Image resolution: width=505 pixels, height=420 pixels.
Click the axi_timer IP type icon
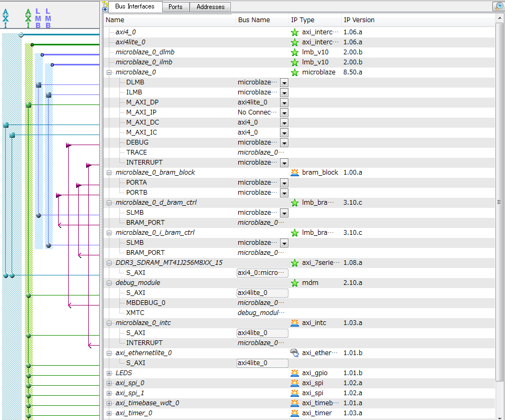tap(295, 413)
